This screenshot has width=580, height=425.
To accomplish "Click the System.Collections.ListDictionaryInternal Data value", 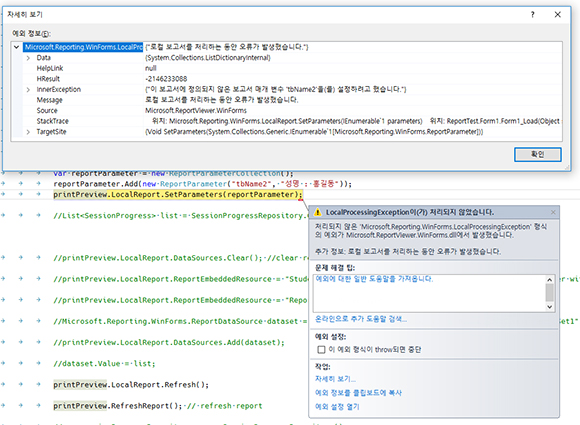I will point(208,58).
